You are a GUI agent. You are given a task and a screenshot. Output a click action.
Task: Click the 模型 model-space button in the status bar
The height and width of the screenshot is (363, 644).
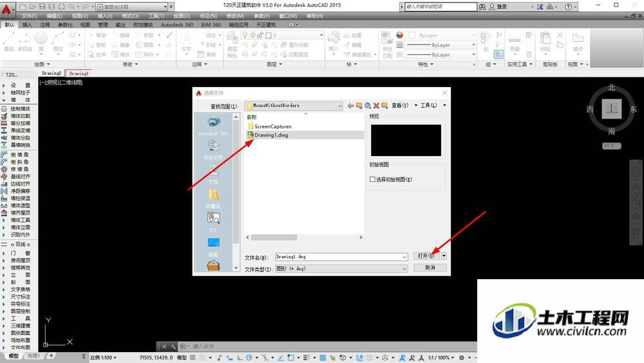coord(182,357)
